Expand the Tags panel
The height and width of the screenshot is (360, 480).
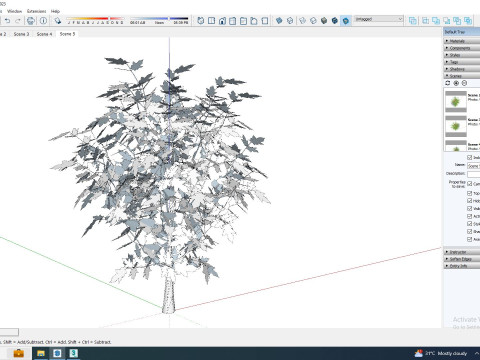(462, 62)
